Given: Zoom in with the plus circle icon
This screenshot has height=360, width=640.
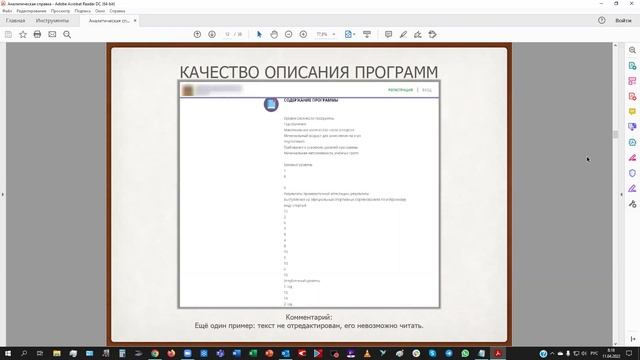Looking at the screenshot, I should click(x=303, y=35).
